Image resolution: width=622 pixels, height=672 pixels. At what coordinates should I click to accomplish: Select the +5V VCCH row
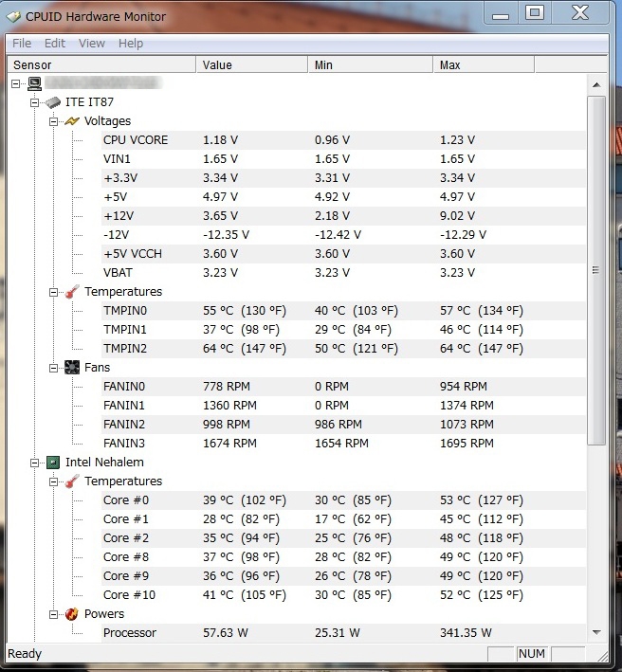[343, 254]
